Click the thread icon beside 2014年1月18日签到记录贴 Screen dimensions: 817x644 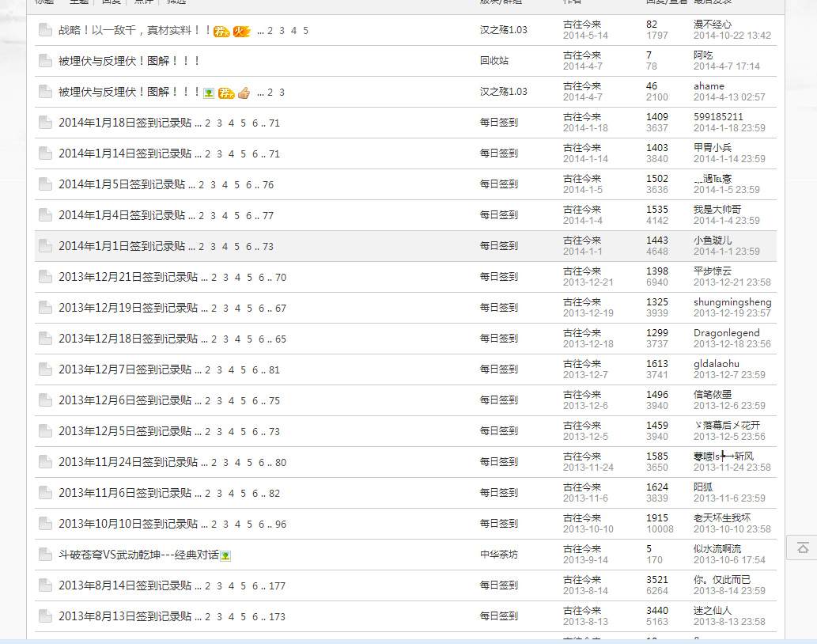[x=45, y=123]
